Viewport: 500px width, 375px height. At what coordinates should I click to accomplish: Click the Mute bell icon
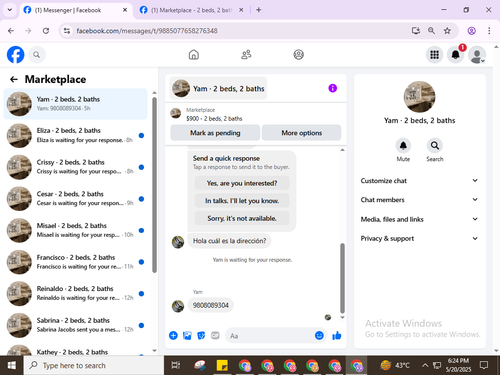403,146
